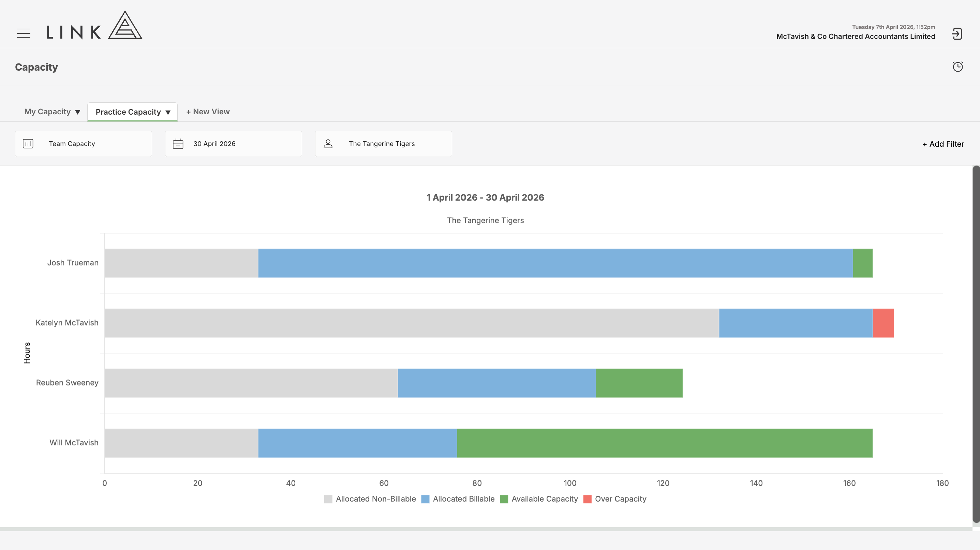980x550 pixels.
Task: Click McTavish & Co Chartered Accountants Limited
Action: (x=856, y=37)
